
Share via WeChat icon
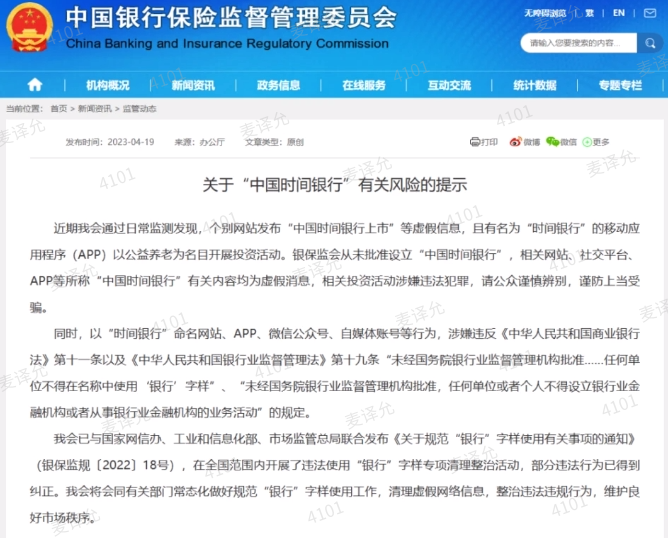(x=553, y=142)
